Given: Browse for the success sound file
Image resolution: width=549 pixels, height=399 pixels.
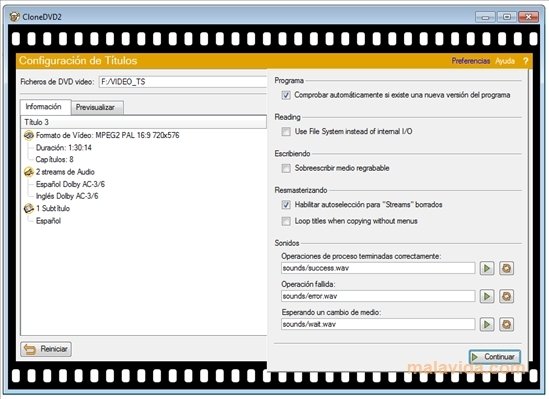Looking at the screenshot, I should [506, 268].
